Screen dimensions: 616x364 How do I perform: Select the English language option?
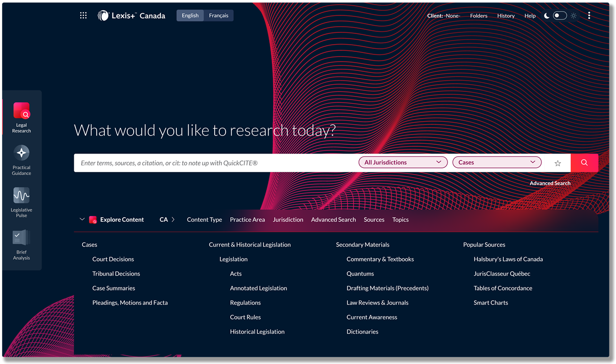click(x=190, y=15)
